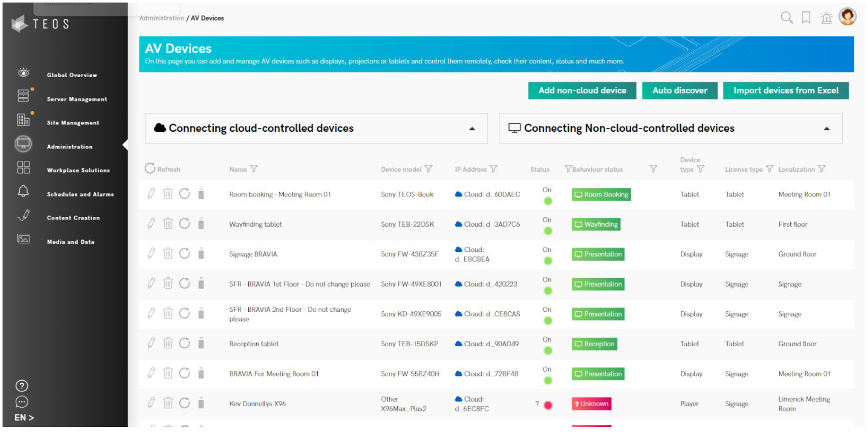Screen dimensions: 868x432
Task: Click the Server Management rack icon
Action: [x=23, y=96]
